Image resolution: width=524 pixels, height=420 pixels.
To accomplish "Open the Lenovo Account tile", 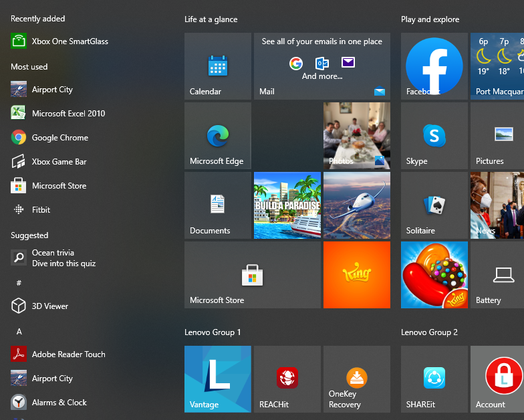I will [x=497, y=379].
